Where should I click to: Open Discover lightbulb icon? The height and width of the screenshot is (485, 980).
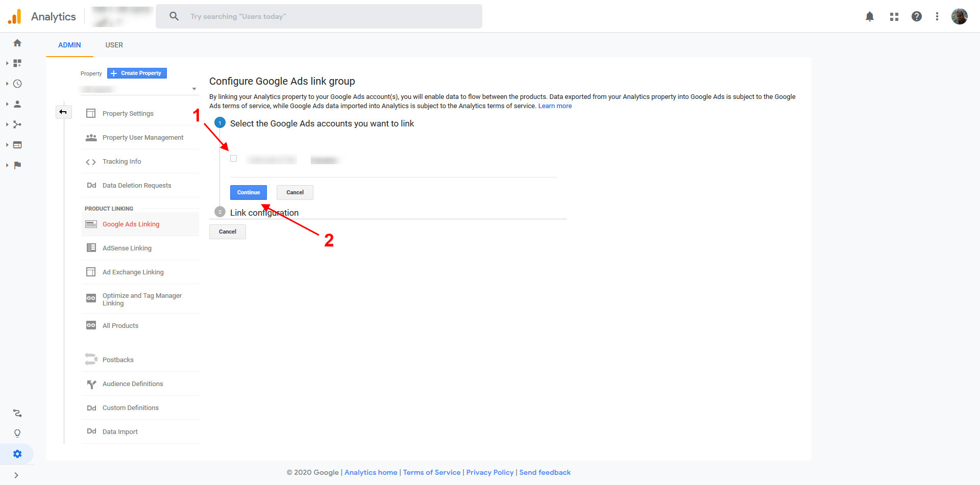pos(17,433)
